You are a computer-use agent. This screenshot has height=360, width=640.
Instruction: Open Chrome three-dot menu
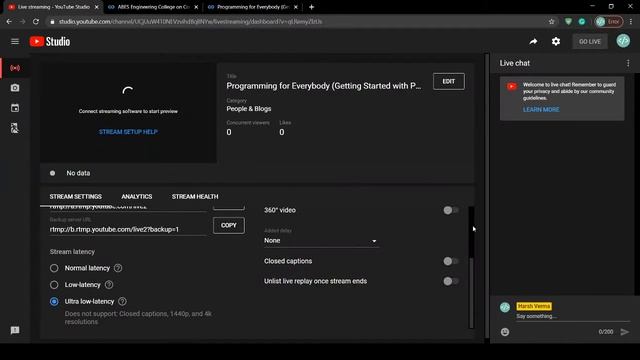click(631, 22)
